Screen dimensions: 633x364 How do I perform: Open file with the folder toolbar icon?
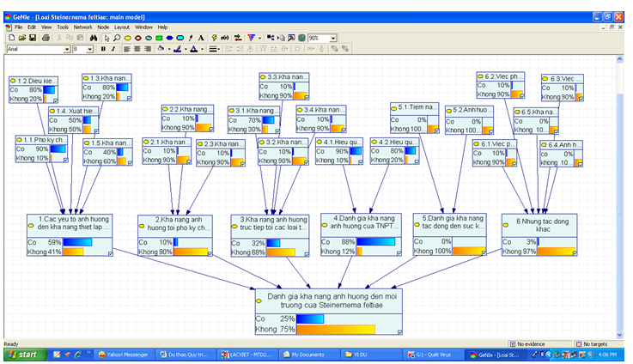21,38
